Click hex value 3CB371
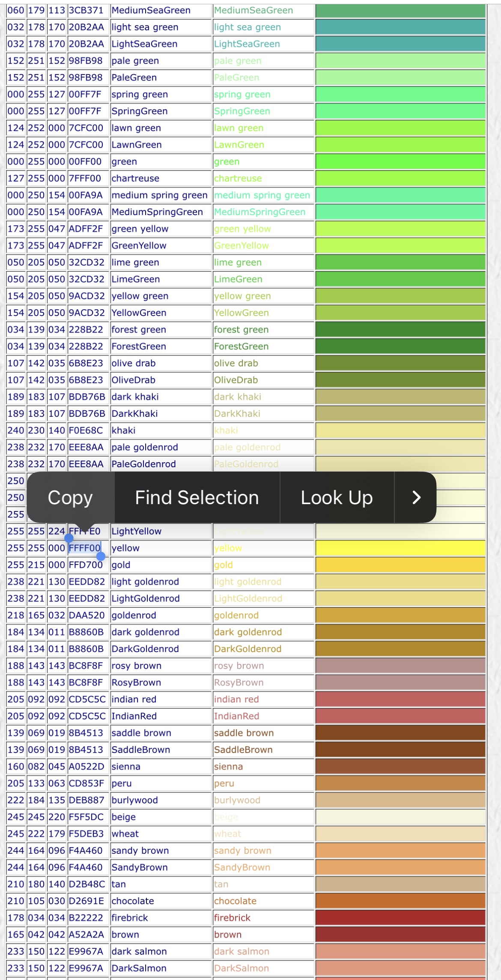Viewport: 501px width, 980px height. coord(86,10)
